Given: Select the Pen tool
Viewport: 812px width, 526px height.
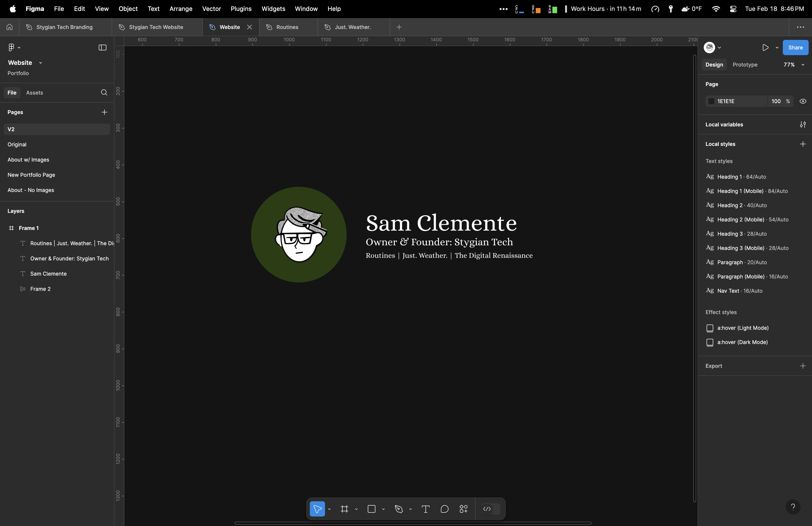Looking at the screenshot, I should (x=398, y=509).
